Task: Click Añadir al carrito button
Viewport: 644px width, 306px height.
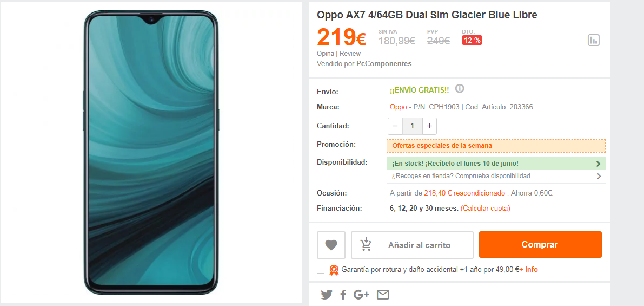Action: [412, 245]
